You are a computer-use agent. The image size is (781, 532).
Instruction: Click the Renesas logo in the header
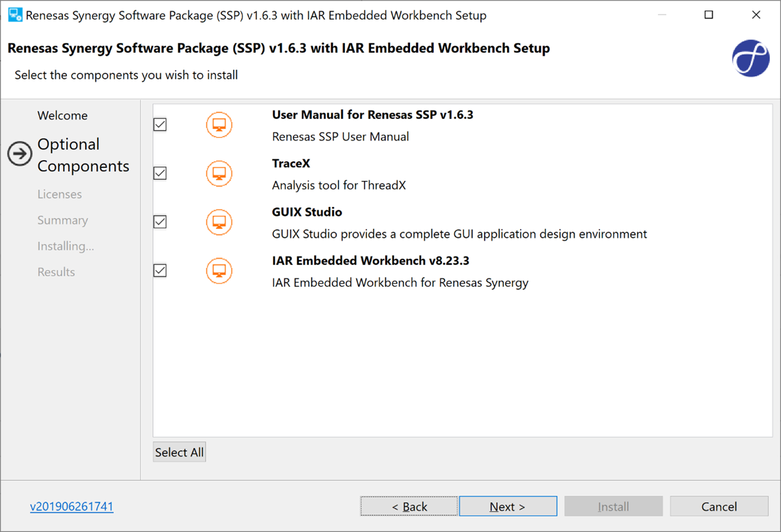pyautogui.click(x=750, y=58)
